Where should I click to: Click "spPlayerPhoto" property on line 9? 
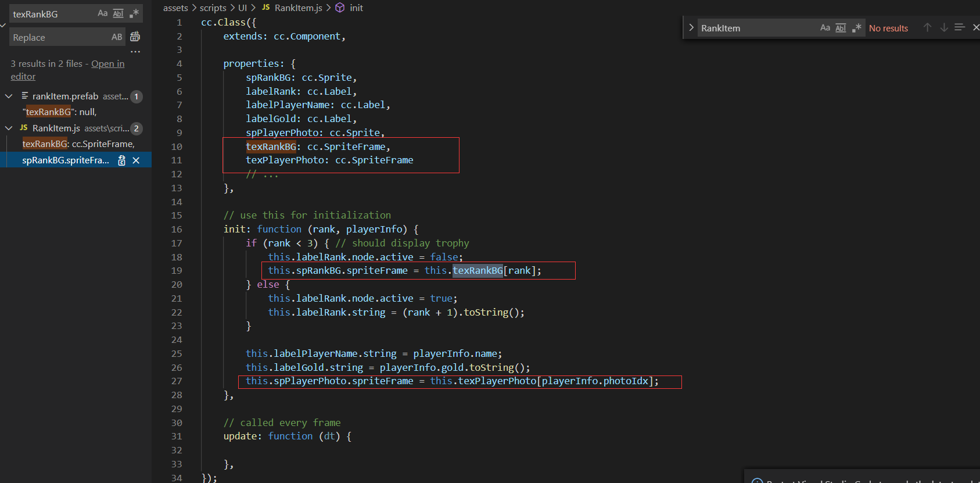pos(282,133)
